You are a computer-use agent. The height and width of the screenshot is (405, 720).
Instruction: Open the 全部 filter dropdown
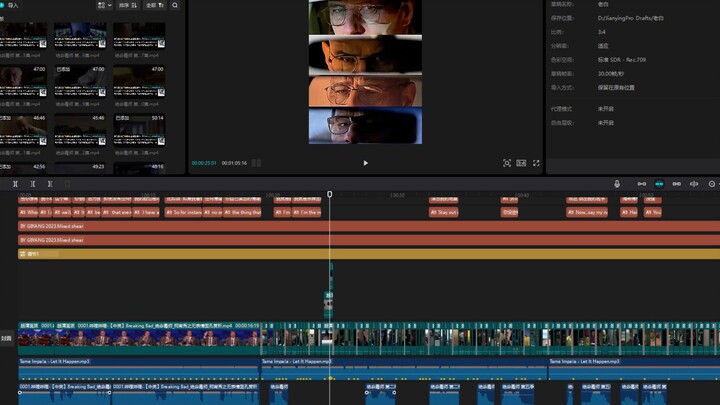click(155, 5)
